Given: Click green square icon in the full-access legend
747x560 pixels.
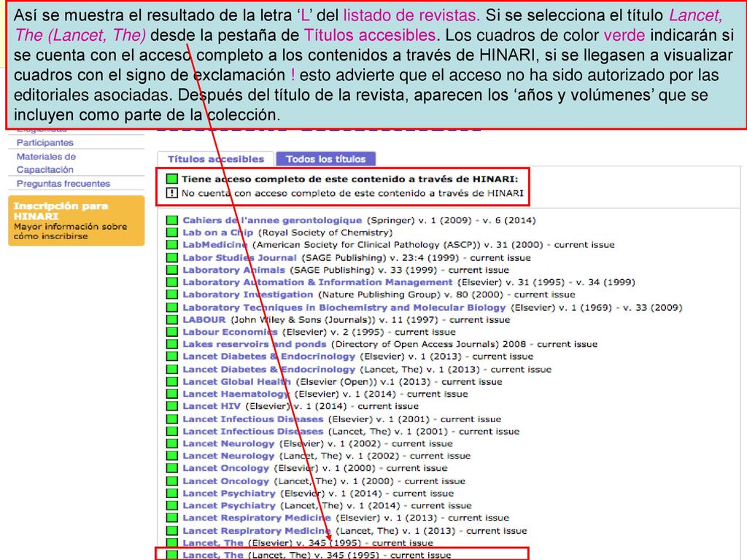Looking at the screenshot, I should point(172,179).
